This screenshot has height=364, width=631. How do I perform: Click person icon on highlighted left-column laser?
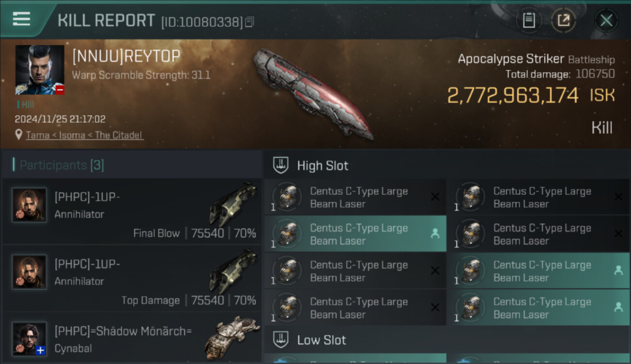pyautogui.click(x=435, y=234)
